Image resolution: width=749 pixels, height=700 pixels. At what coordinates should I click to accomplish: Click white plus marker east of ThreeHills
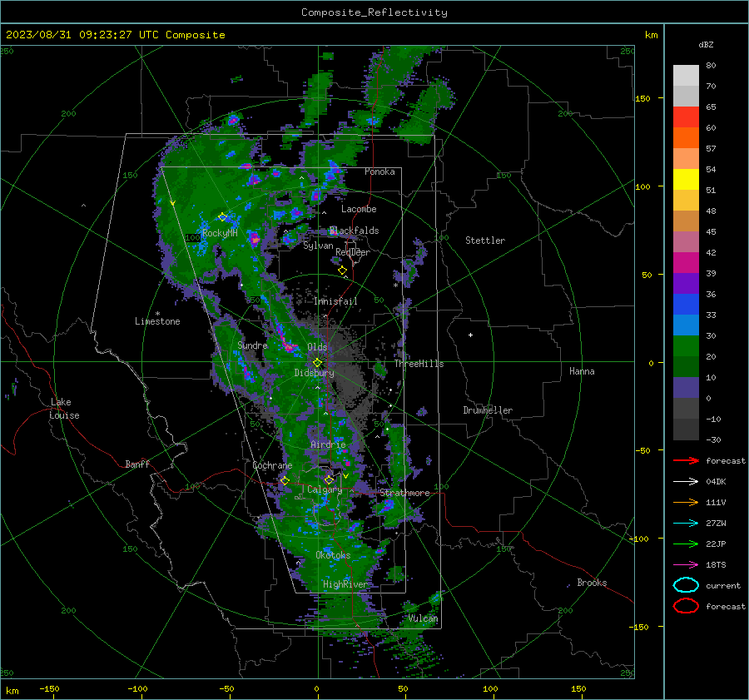coord(470,335)
